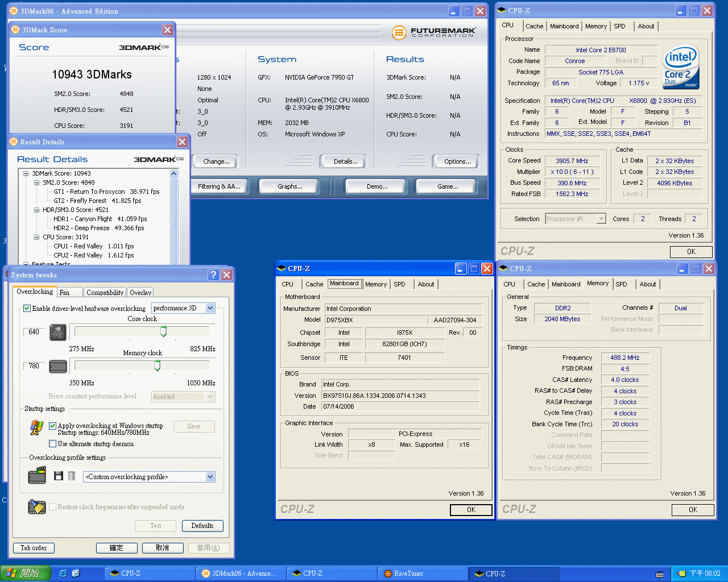Open the Overlay tab

[x=140, y=293]
